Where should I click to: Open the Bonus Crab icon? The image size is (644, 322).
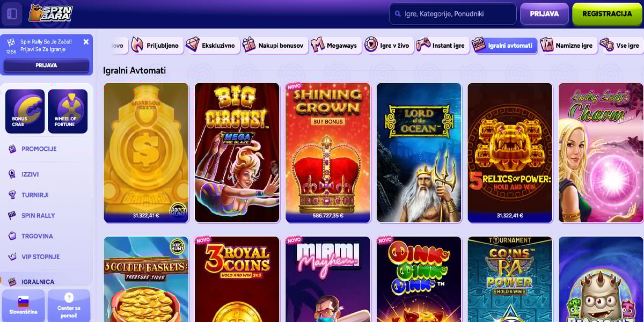(x=25, y=111)
